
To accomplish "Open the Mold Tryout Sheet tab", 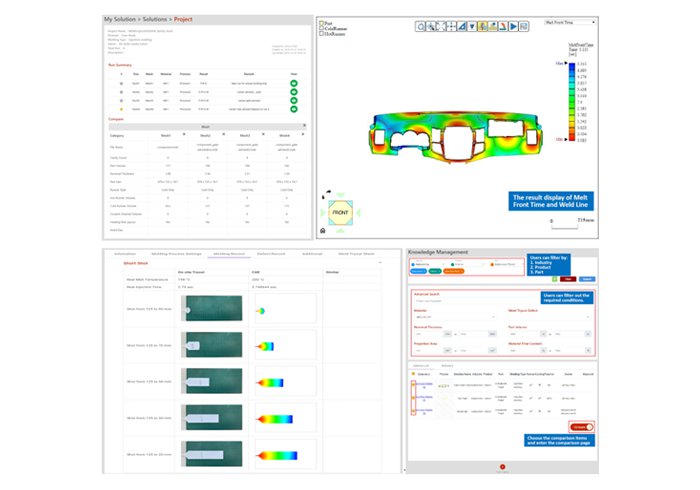I will [x=356, y=253].
